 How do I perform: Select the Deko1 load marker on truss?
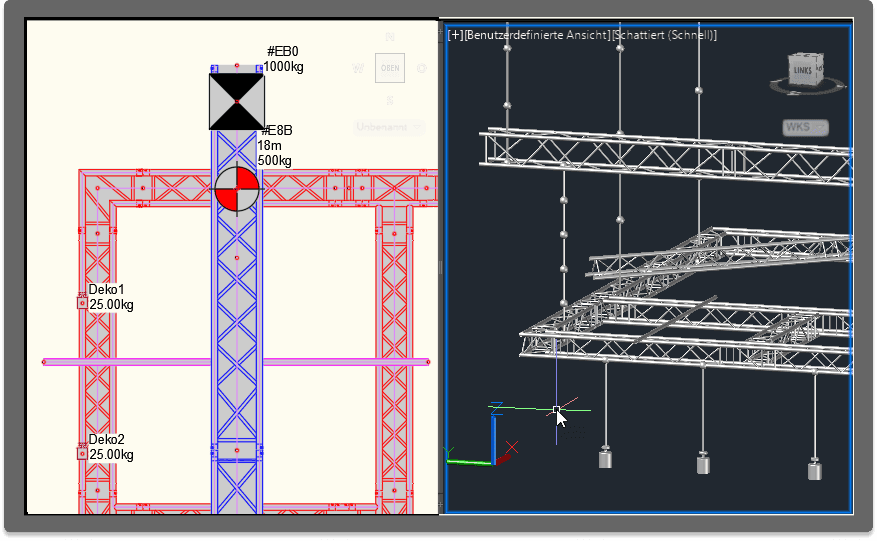[x=82, y=302]
